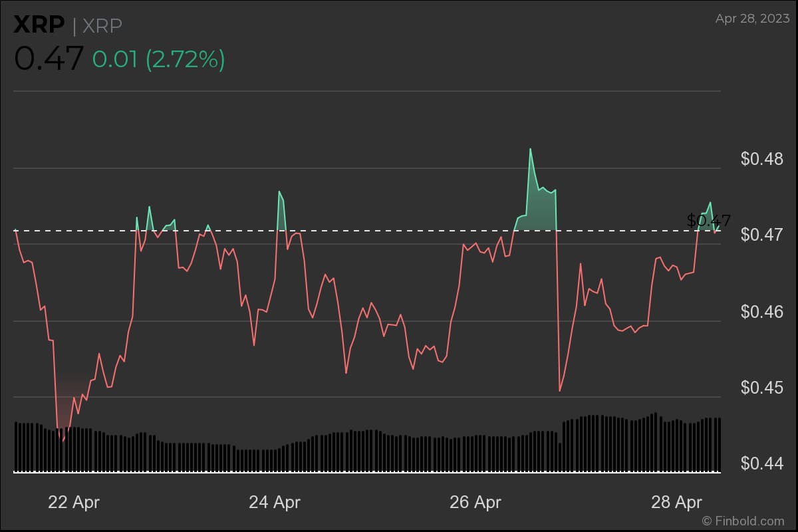The width and height of the screenshot is (798, 532).
Task: Click the large 0.47 current price
Action: coord(49,59)
